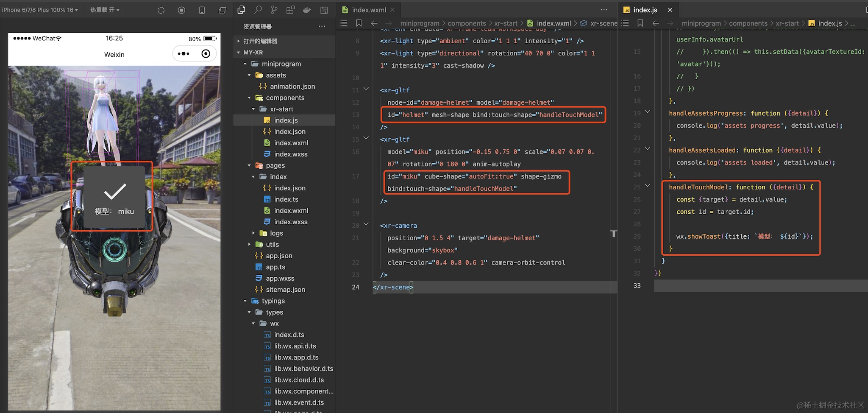The image size is (868, 413).
Task: Collapse the components folder
Action: [x=249, y=98]
